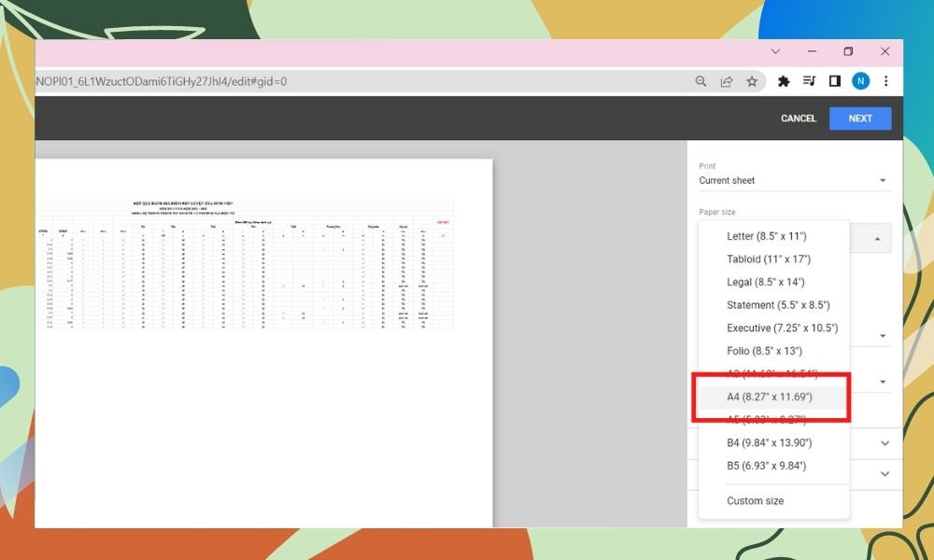Viewport: 934px width, 560px height.
Task: Select Custom size option
Action: pos(755,500)
